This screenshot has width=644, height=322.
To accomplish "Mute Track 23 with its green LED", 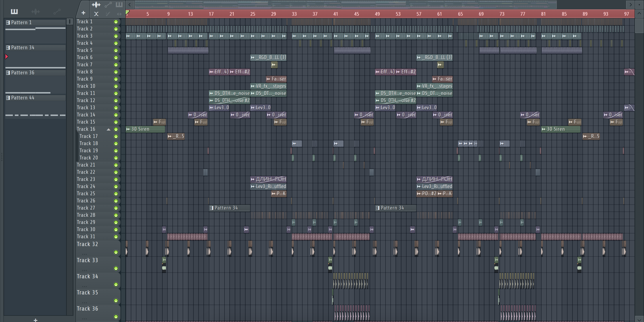I will (x=116, y=179).
